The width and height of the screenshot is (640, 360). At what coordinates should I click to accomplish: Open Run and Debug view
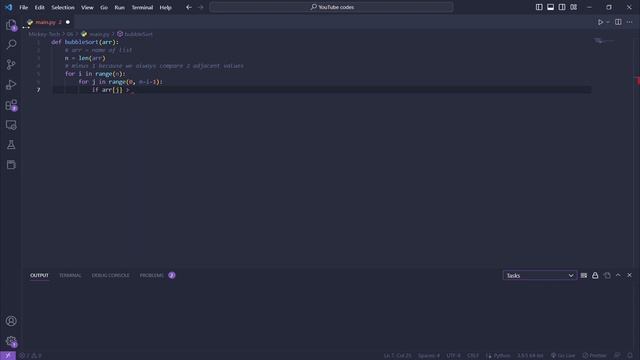(11, 84)
